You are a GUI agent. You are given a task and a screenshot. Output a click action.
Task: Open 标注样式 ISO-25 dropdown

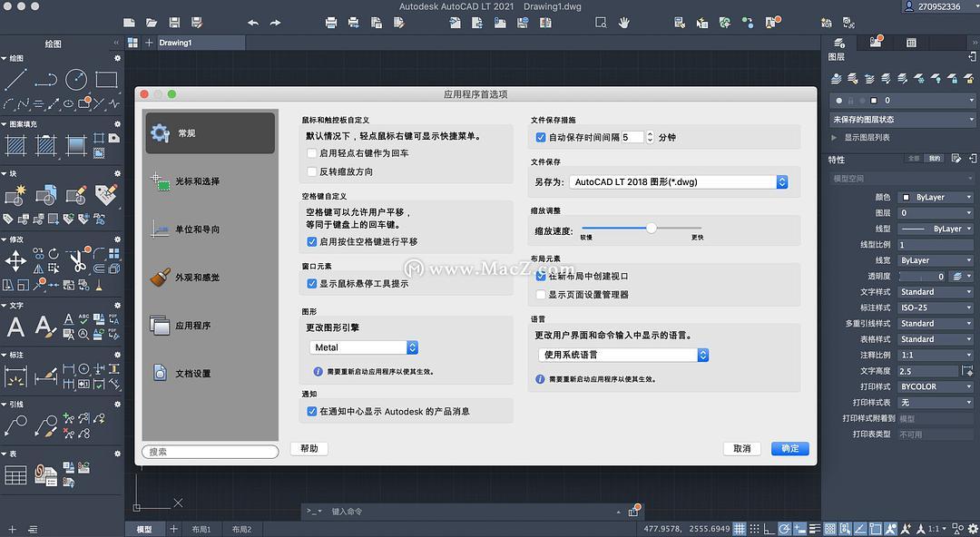(936, 308)
